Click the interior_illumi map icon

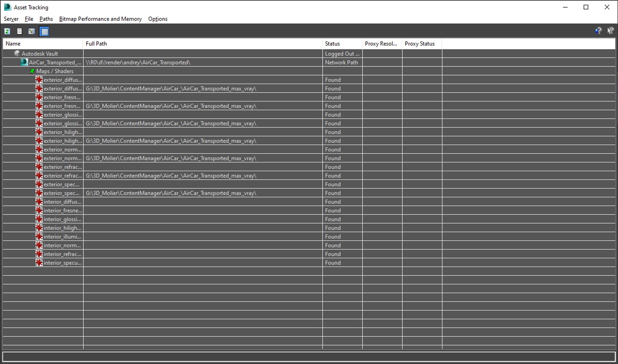(x=39, y=237)
